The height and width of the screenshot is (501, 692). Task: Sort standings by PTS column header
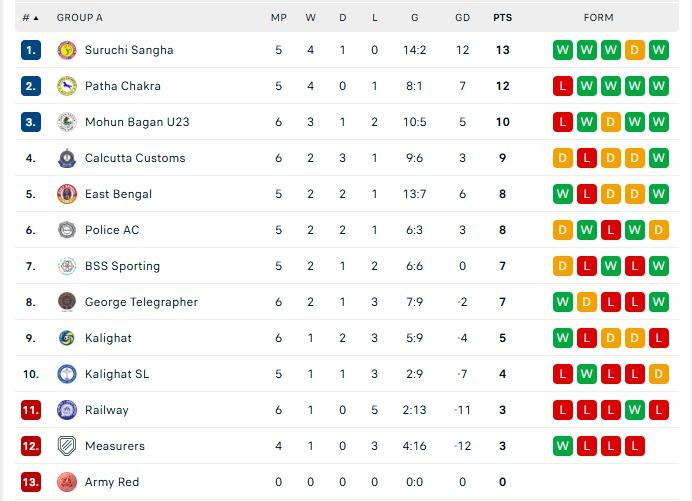(503, 18)
